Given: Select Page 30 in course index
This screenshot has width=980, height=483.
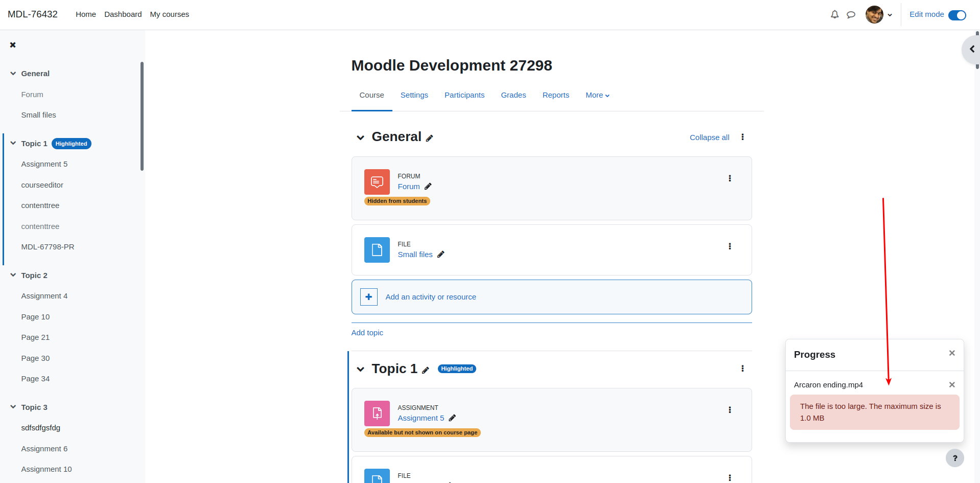Looking at the screenshot, I should (36, 358).
